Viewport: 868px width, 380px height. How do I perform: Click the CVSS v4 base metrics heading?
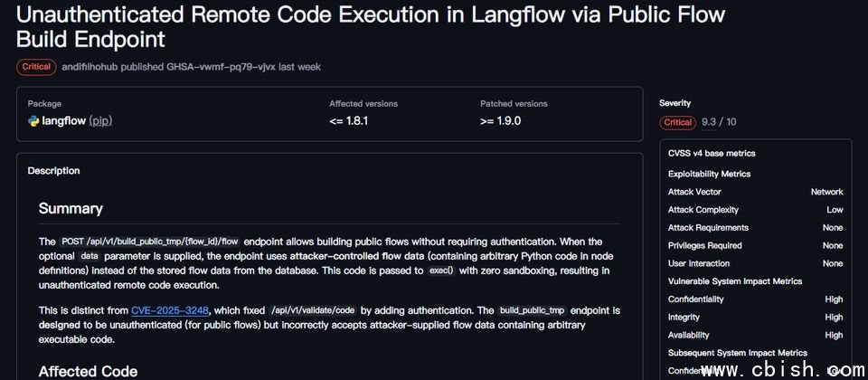[x=712, y=154]
